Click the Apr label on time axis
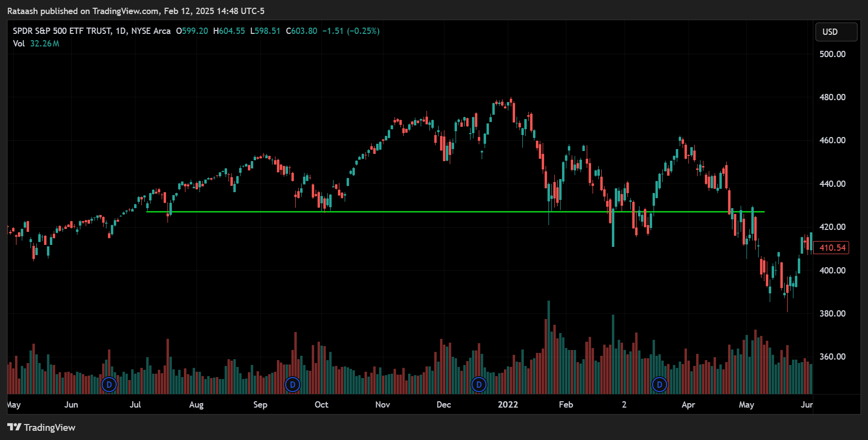 click(x=688, y=405)
